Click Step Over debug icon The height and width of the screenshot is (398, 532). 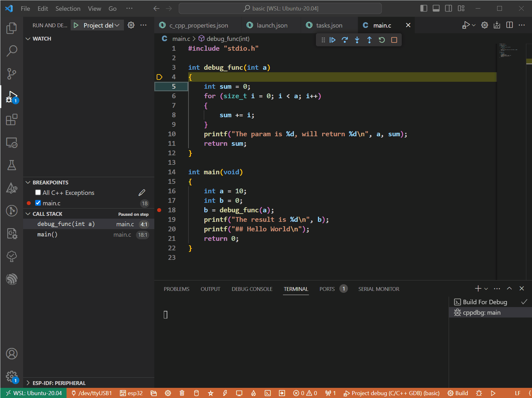coord(345,40)
